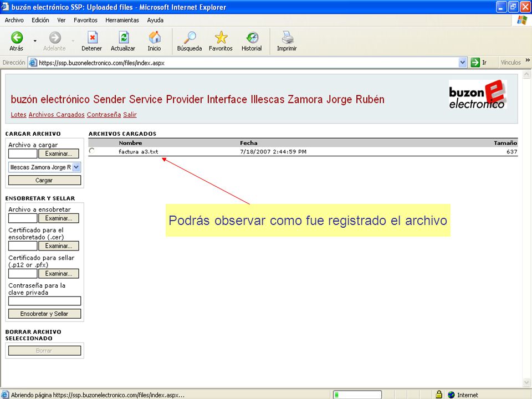Open the Atrás history dropdown arrow

35,41
